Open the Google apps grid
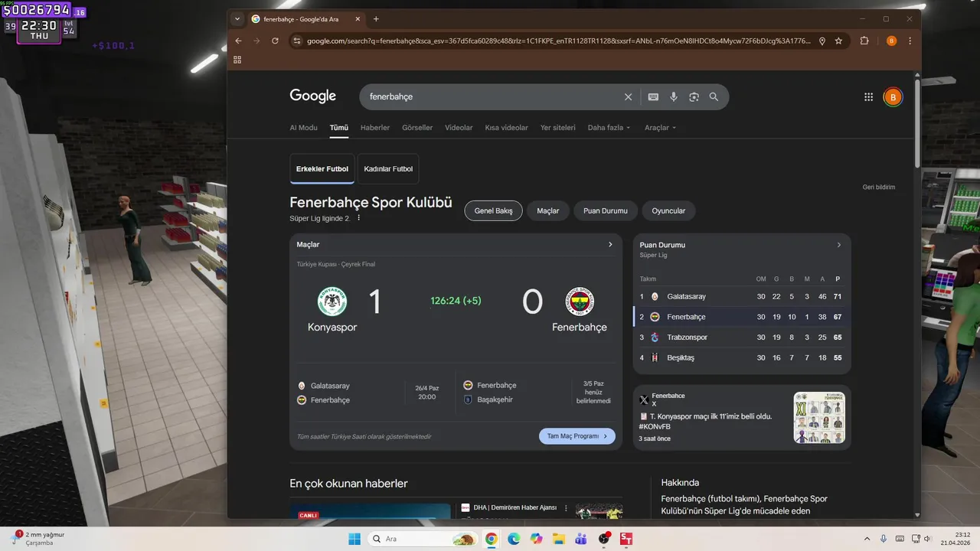This screenshot has height=551, width=980. [868, 97]
